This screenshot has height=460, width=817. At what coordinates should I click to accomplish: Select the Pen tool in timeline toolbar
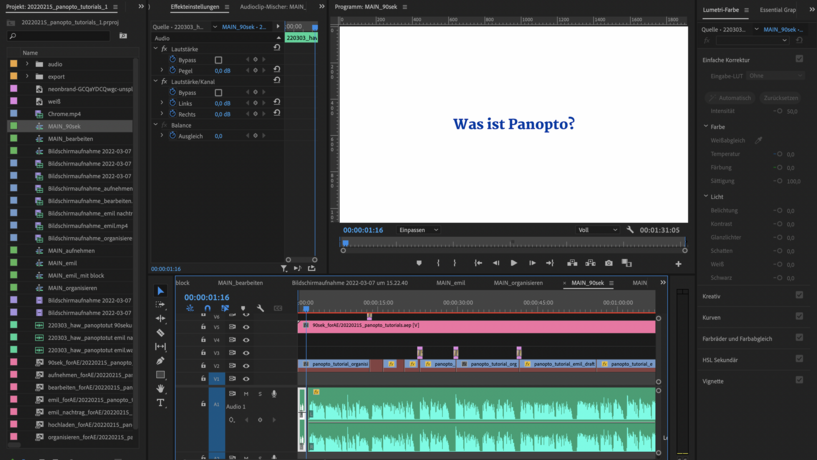(x=160, y=360)
